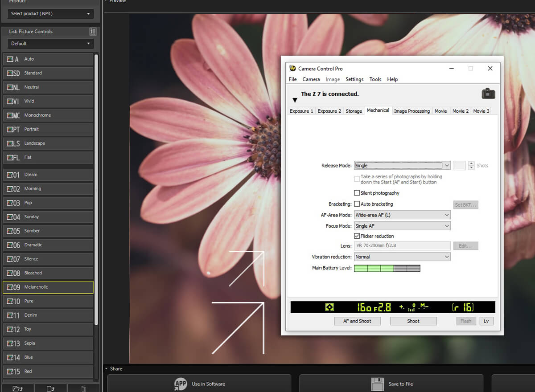Open the Select product (NP3) dropdown
535x392 pixels.
pyautogui.click(x=50, y=14)
